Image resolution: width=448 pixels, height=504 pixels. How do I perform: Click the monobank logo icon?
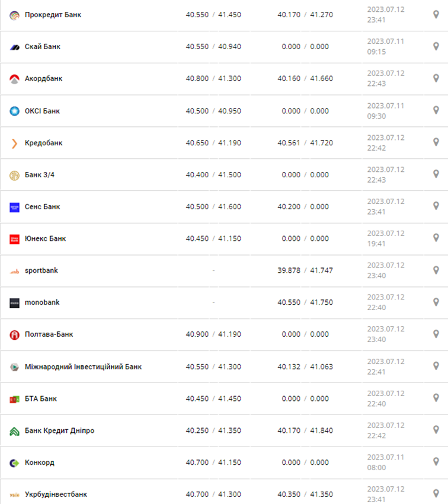(x=14, y=302)
